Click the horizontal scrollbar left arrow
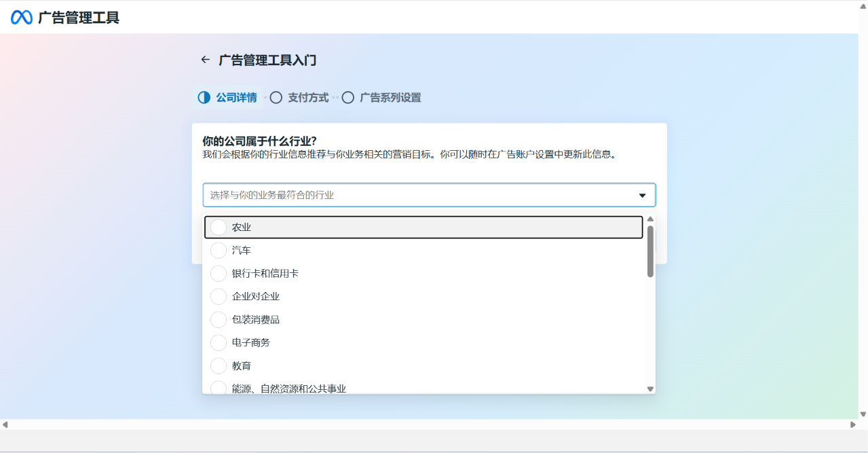 5,424
